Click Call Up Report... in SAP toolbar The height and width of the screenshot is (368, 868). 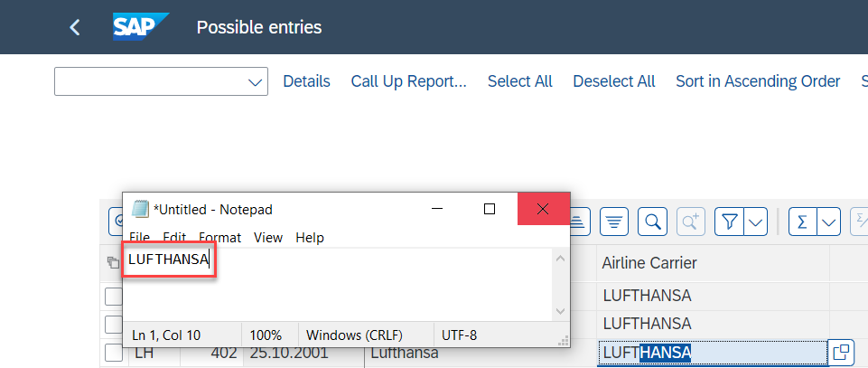tap(408, 81)
